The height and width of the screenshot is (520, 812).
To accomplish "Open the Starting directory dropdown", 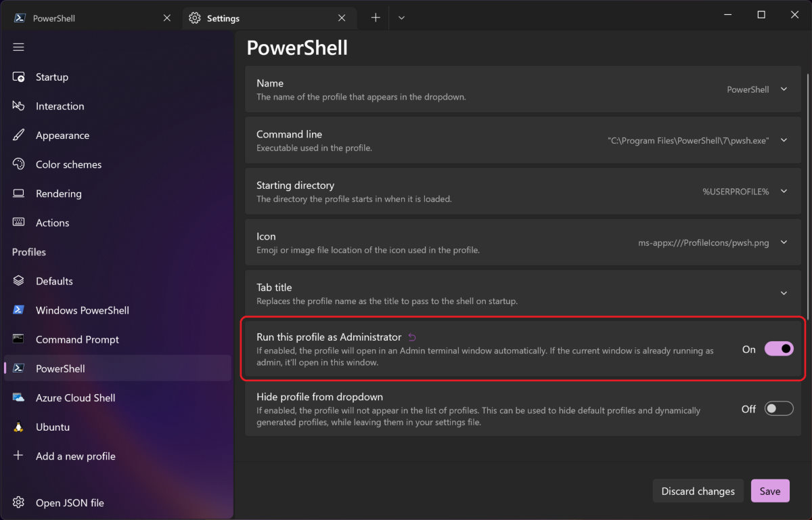I will (783, 191).
